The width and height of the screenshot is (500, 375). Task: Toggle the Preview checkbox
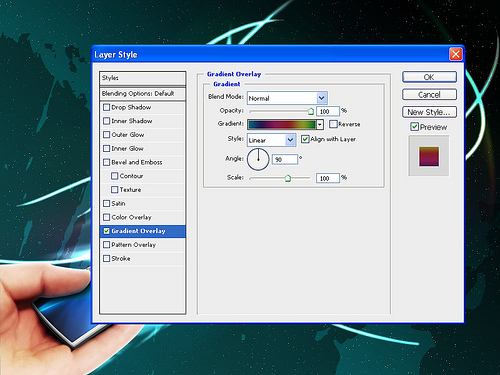[x=414, y=127]
